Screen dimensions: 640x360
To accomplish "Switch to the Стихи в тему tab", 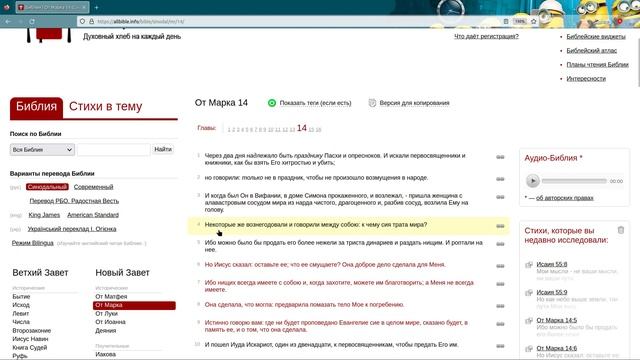I will point(105,107).
